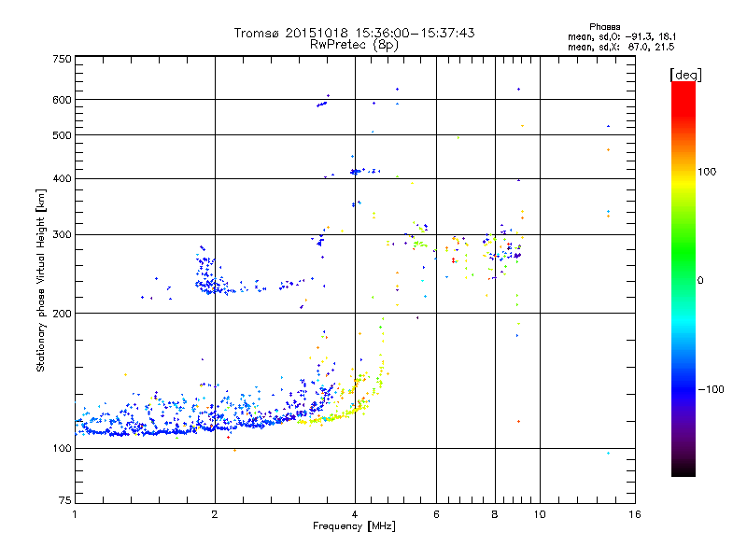Click the y-axis label '400'

62,178
